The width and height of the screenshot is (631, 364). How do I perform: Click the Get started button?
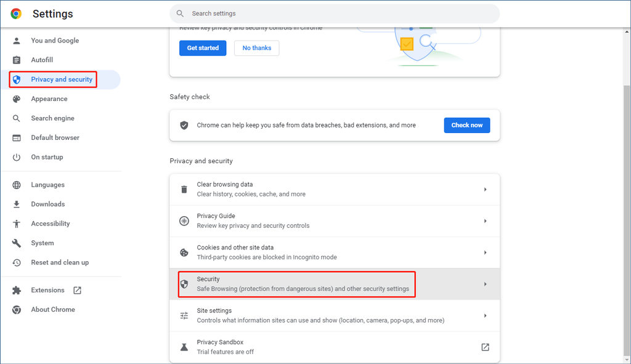(203, 48)
